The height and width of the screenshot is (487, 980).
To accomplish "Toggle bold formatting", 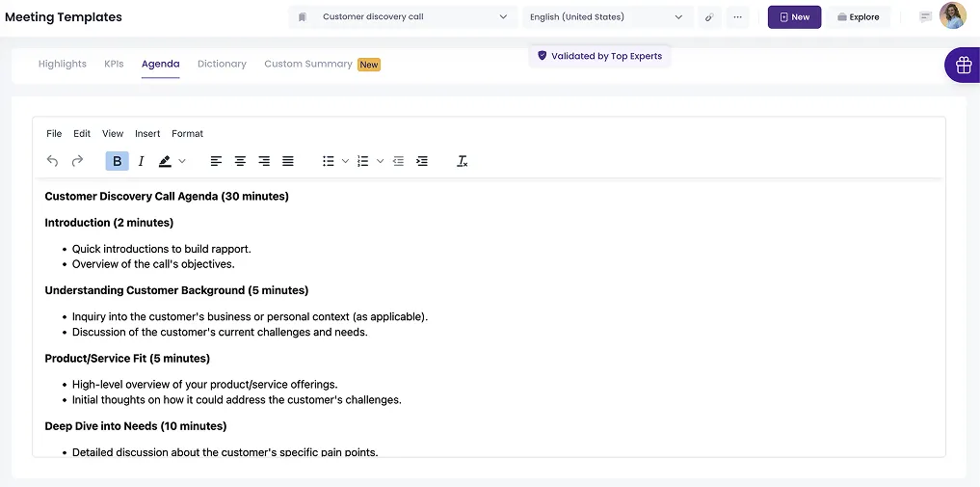I will coord(117,161).
